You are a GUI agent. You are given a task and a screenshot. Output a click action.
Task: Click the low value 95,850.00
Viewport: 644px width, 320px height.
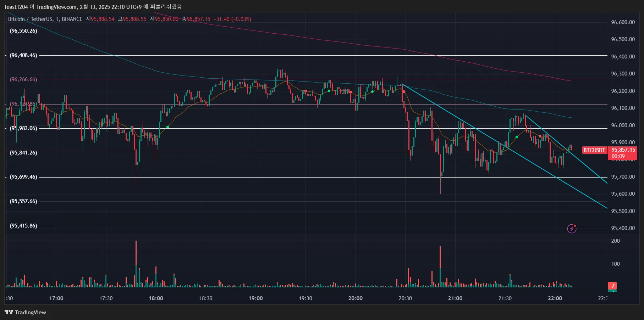pos(166,19)
